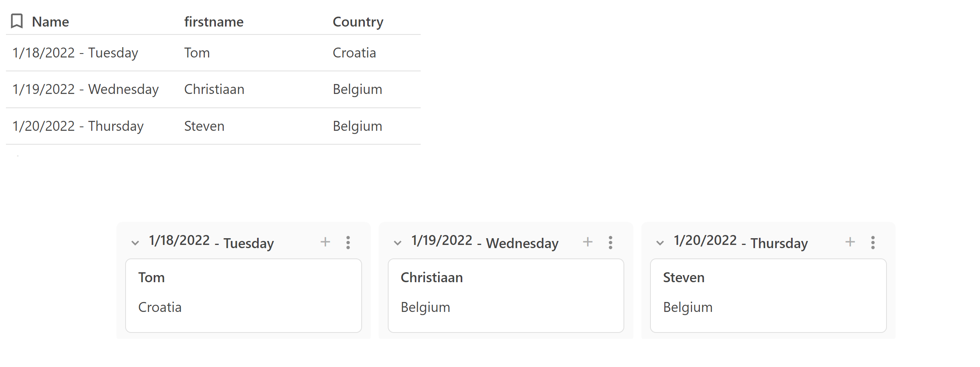Sort by the Name column header
This screenshot has height=367, width=980.
coord(50,21)
